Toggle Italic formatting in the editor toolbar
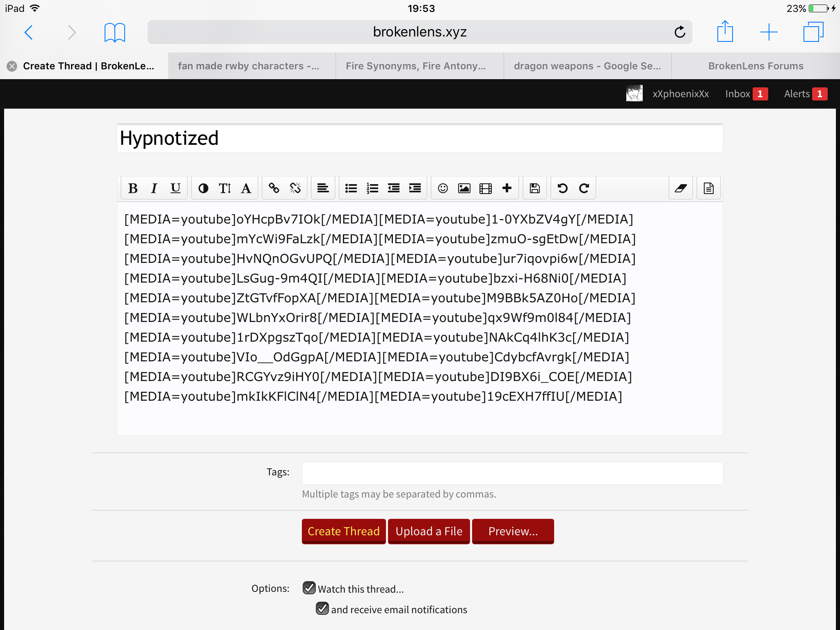The height and width of the screenshot is (630, 840). coord(154,188)
